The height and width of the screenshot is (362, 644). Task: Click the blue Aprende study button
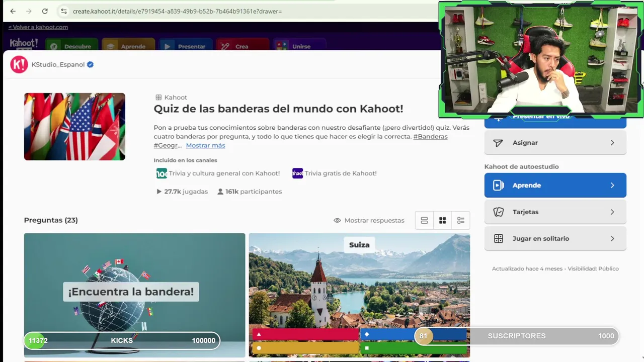tap(555, 185)
